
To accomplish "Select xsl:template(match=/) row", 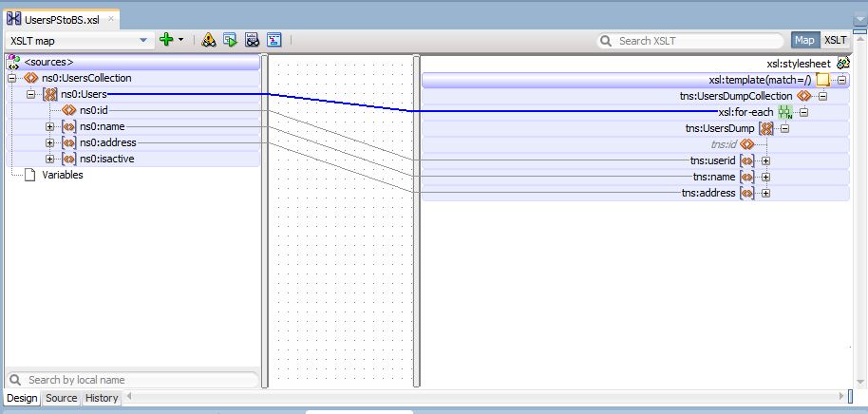I will click(635, 81).
